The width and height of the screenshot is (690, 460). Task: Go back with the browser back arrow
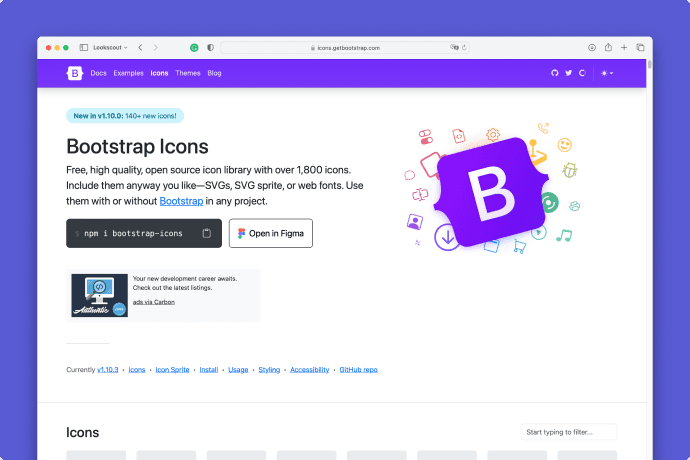140,48
